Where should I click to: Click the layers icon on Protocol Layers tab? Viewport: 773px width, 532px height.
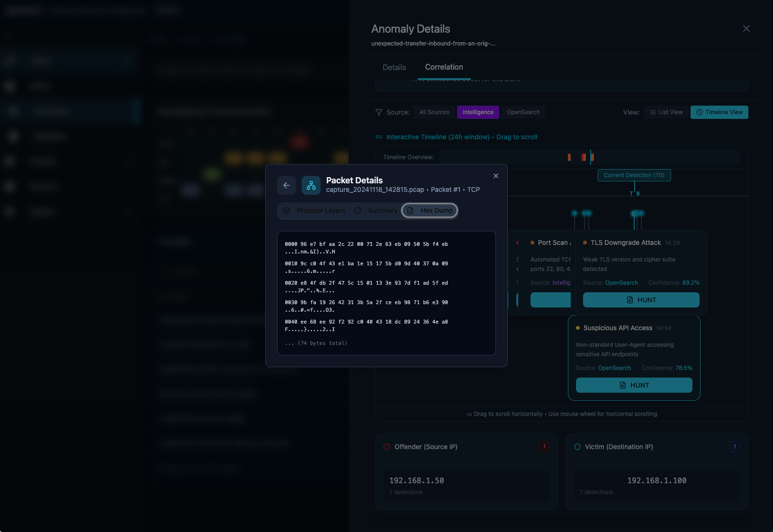click(x=287, y=210)
